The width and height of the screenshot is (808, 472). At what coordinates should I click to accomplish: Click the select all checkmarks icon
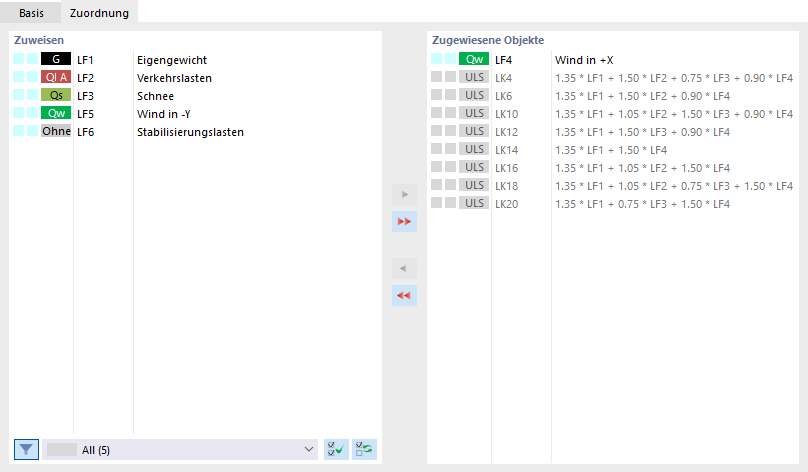[x=336, y=450]
